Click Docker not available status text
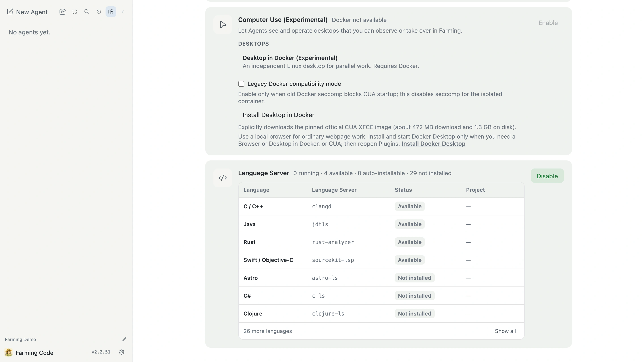Screen dimensions: 644x362 pos(359,20)
